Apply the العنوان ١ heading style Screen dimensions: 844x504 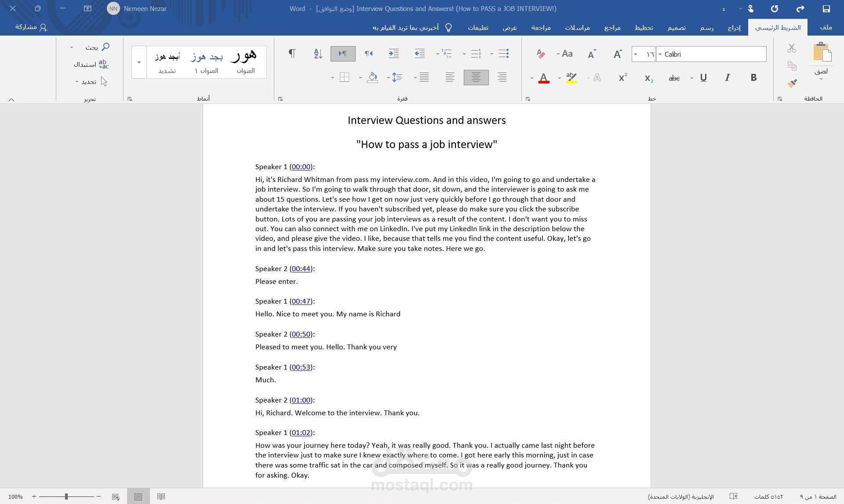click(x=207, y=62)
